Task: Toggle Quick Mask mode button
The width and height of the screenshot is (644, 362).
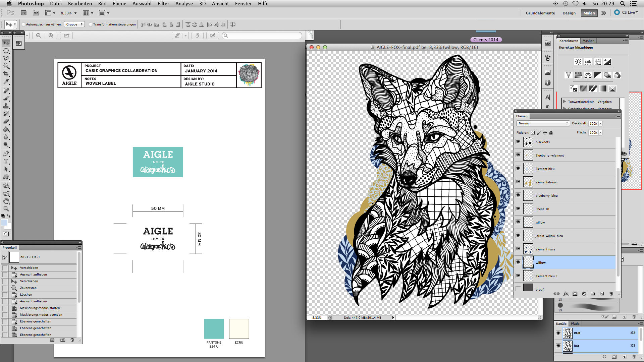Action: [6, 234]
